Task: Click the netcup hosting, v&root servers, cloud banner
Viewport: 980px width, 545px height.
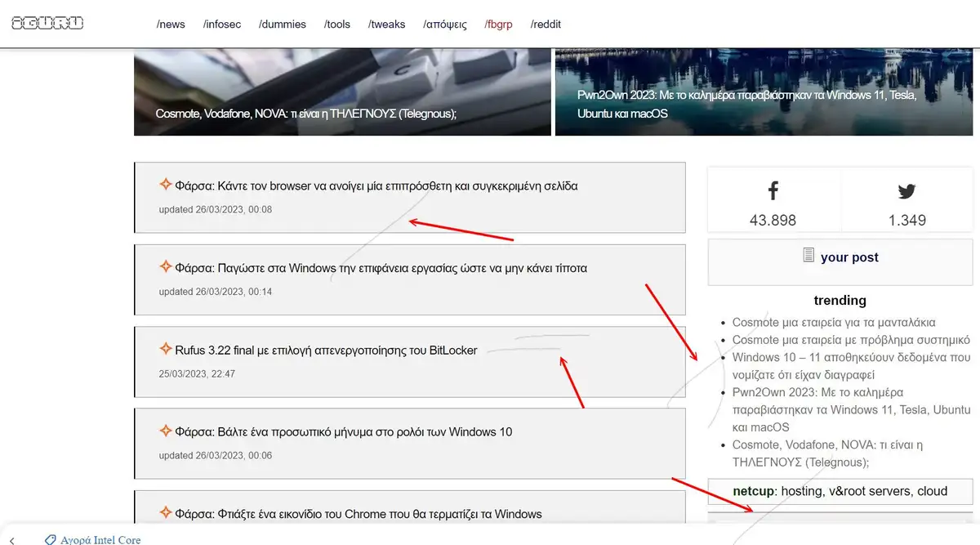Action: [840, 491]
